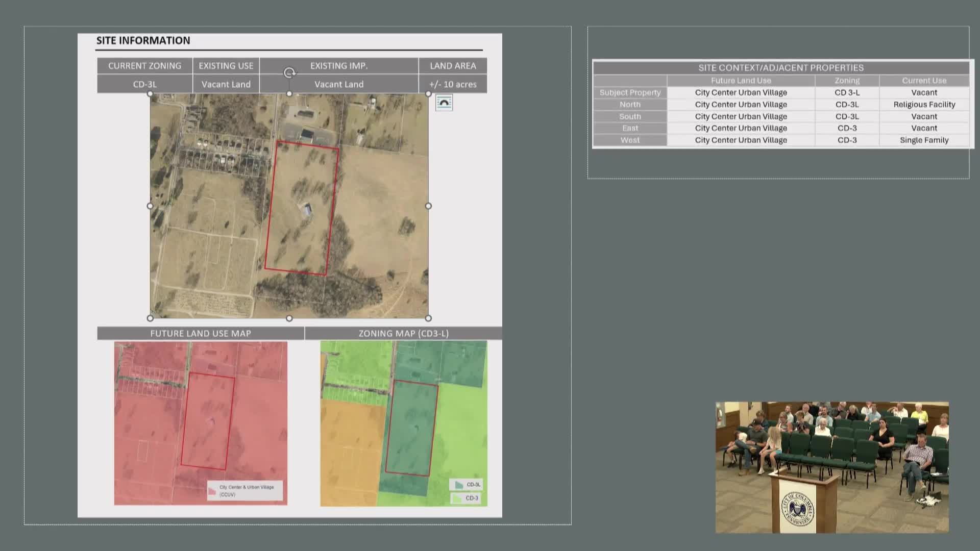The width and height of the screenshot is (980, 551).
Task: Click 'CD-3L' zoning in the South row
Action: [847, 116]
